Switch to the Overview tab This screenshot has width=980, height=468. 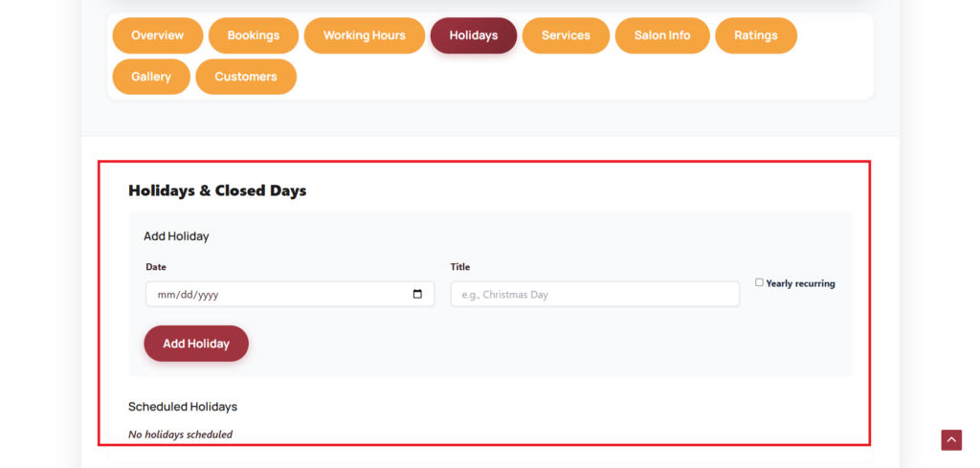pyautogui.click(x=158, y=35)
